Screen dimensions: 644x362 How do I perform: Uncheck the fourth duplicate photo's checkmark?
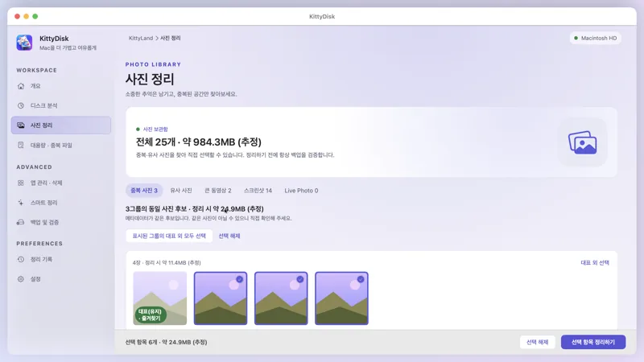coord(361,279)
